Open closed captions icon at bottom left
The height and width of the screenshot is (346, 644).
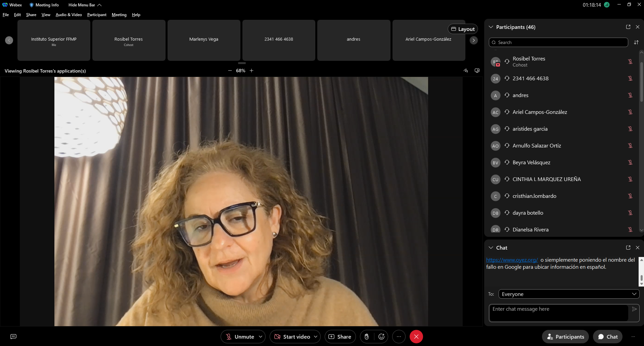click(13, 337)
